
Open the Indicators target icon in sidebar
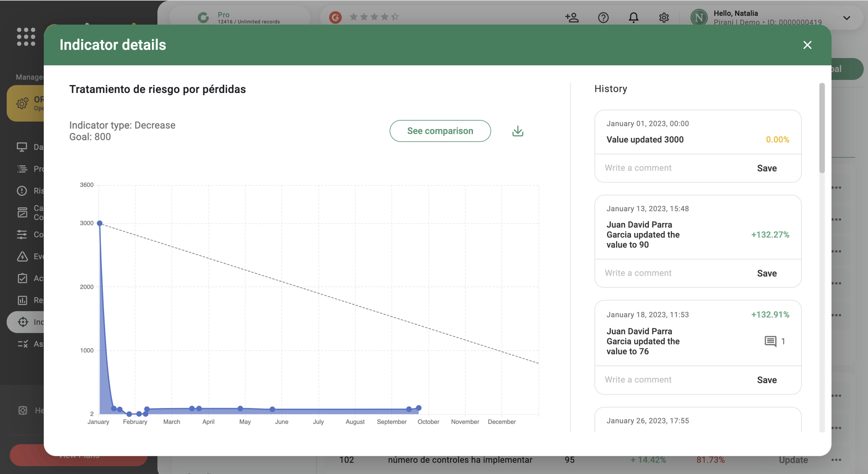[23, 322]
